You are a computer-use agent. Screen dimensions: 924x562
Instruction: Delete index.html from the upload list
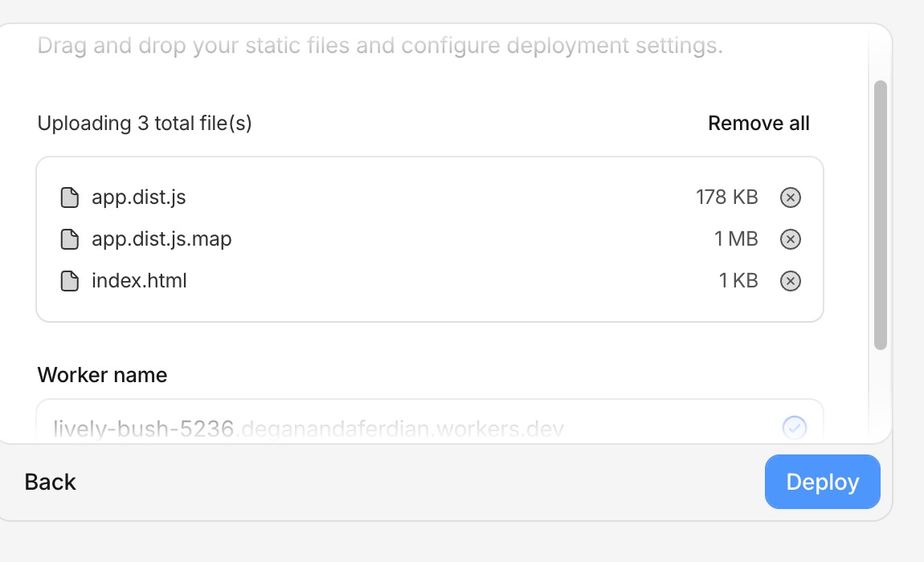pos(791,281)
